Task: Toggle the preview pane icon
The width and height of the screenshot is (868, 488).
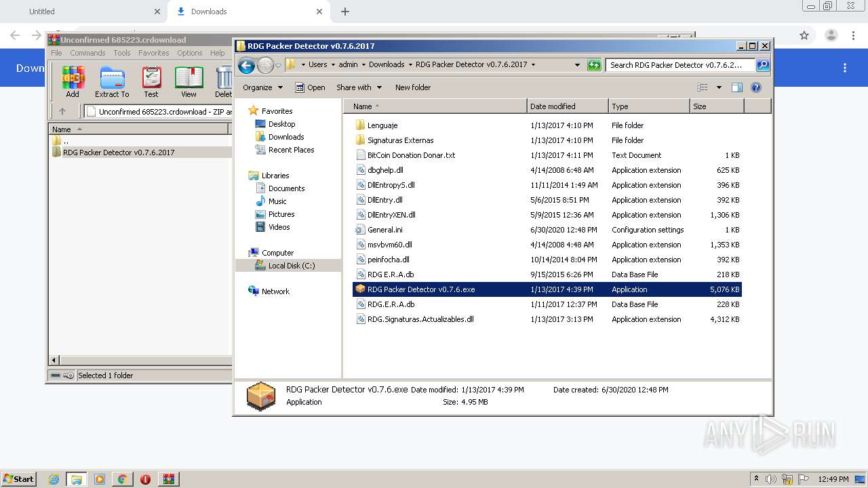Action: pos(737,87)
